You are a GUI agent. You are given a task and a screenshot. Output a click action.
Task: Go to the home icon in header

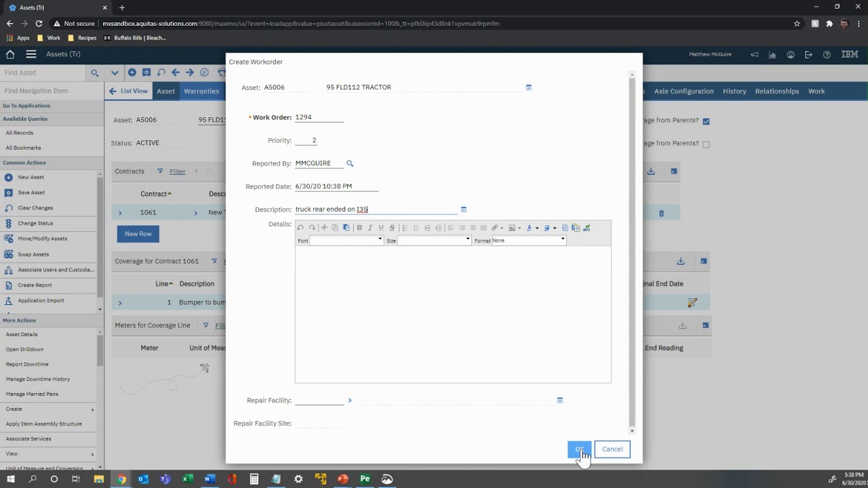pyautogui.click(x=10, y=54)
